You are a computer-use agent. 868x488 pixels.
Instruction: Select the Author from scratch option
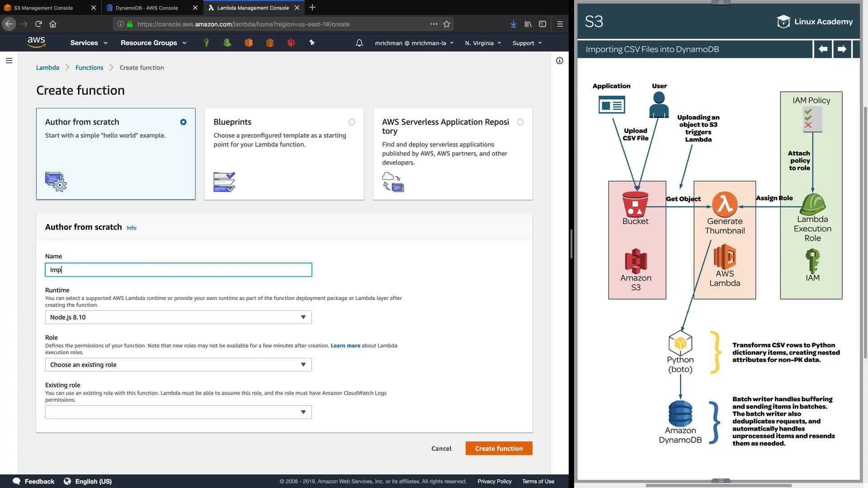pos(183,122)
